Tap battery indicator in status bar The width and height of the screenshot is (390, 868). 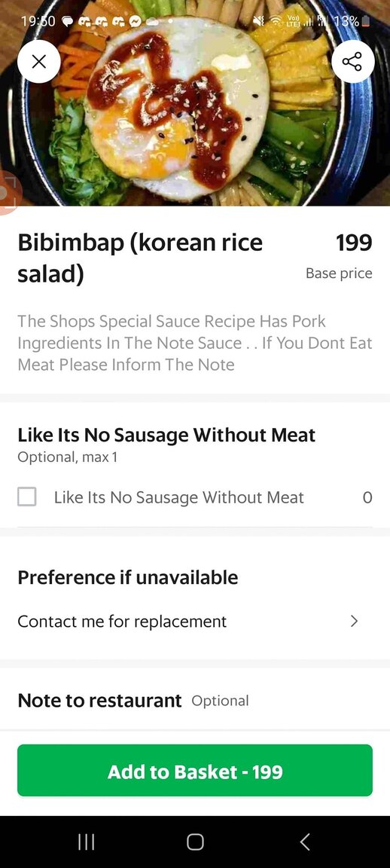[x=366, y=22]
